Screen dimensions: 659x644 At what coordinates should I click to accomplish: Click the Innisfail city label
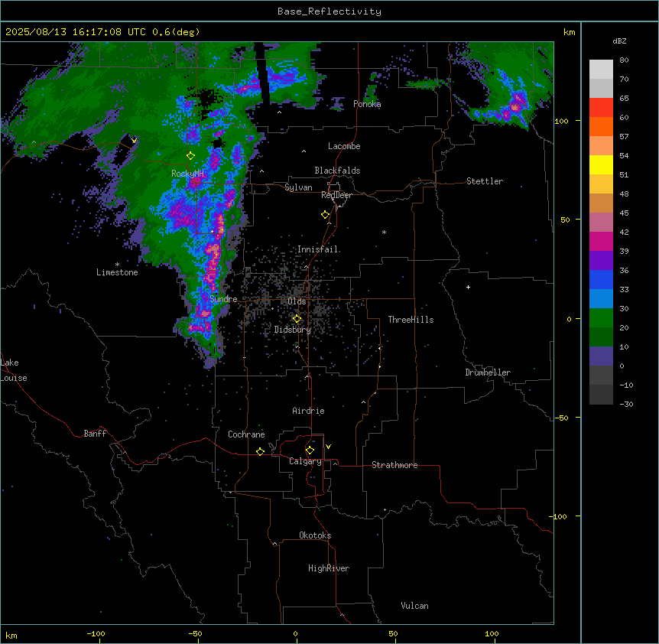point(318,249)
